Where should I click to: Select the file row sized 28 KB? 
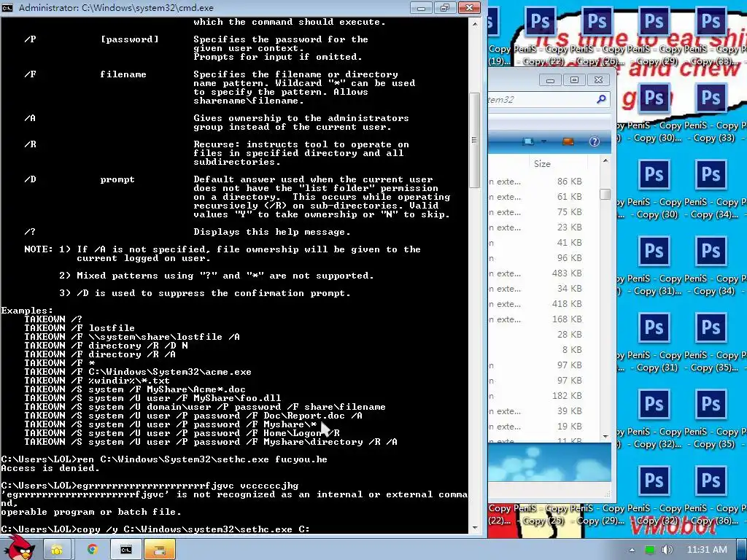click(x=537, y=334)
